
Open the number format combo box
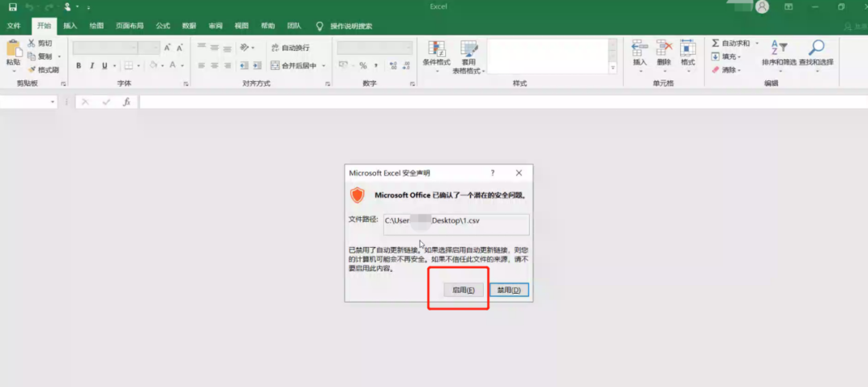[375, 47]
